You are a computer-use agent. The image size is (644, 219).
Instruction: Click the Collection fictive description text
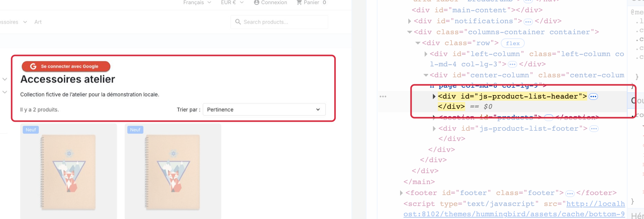tap(90, 94)
